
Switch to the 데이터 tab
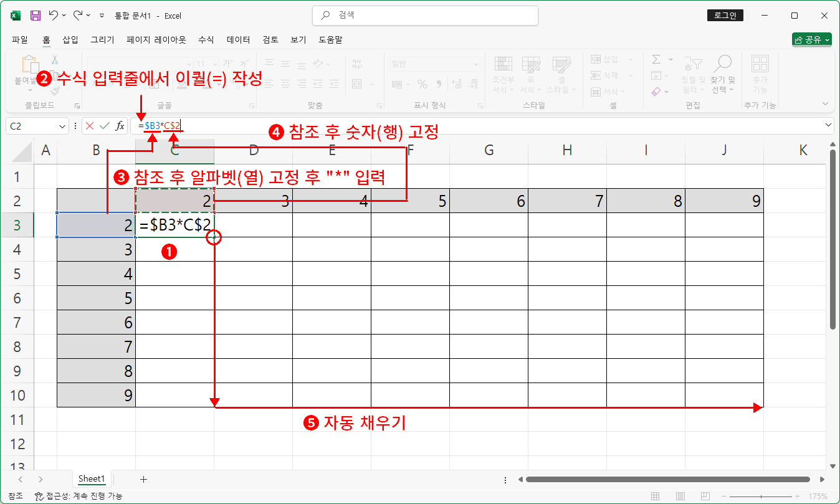pyautogui.click(x=238, y=39)
